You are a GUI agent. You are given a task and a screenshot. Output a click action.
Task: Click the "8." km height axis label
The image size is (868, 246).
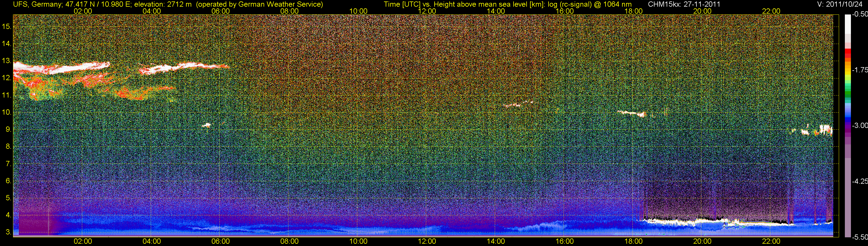point(9,147)
